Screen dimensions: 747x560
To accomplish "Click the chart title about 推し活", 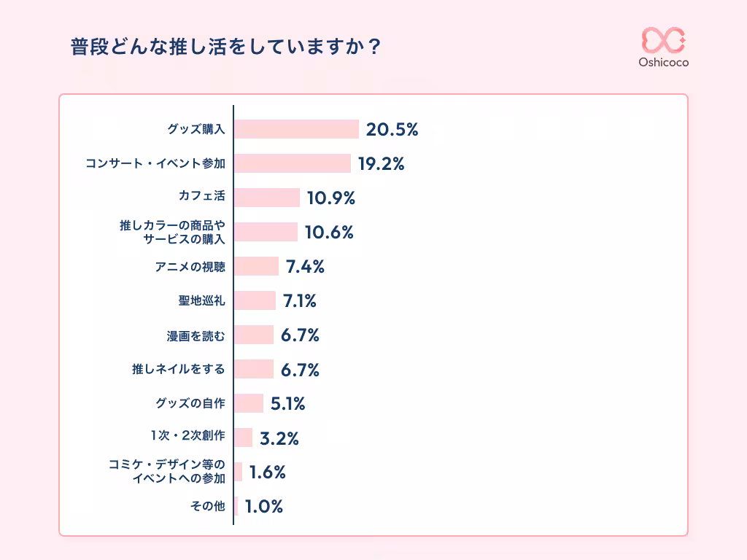I will tap(226, 47).
